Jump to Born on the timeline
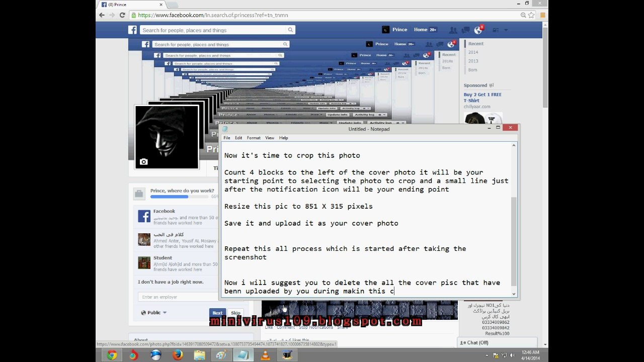This screenshot has height=362, width=644. click(473, 70)
